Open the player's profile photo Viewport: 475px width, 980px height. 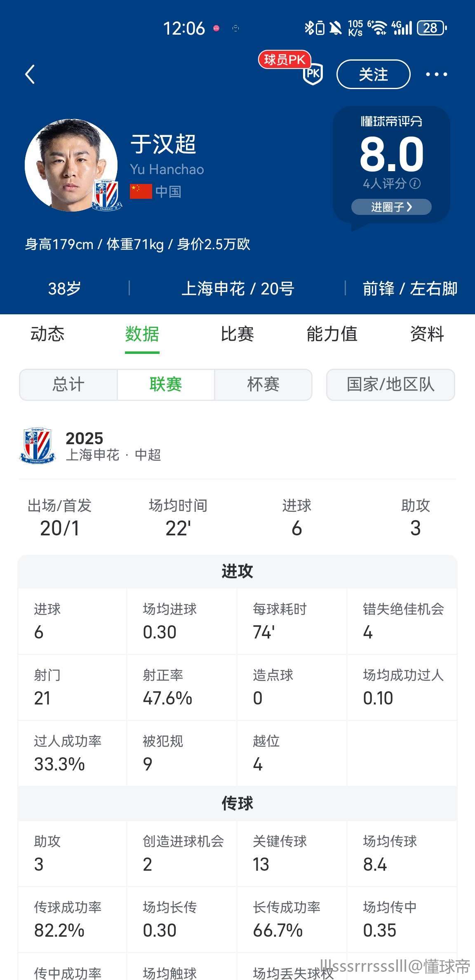click(x=70, y=165)
